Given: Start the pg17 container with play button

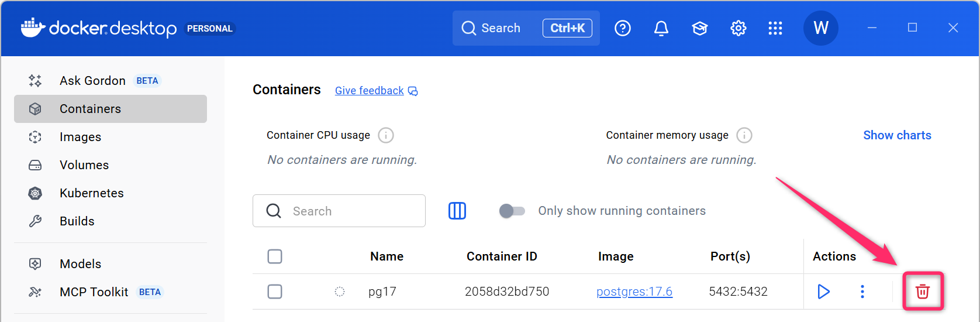Looking at the screenshot, I should 823,291.
